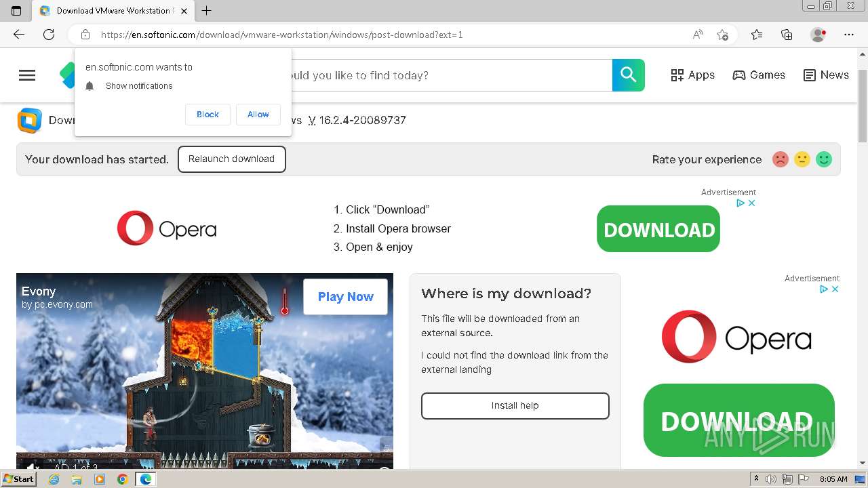Open the Games section

click(x=759, y=75)
